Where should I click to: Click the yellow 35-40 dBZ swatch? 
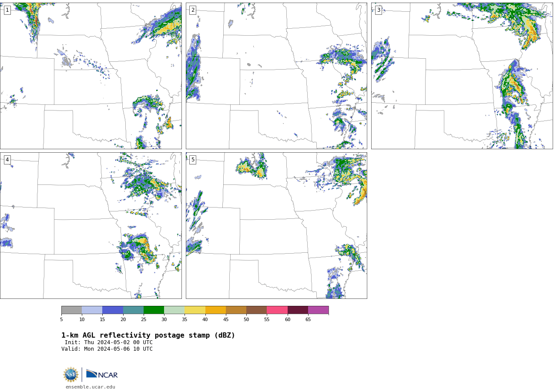click(195, 310)
